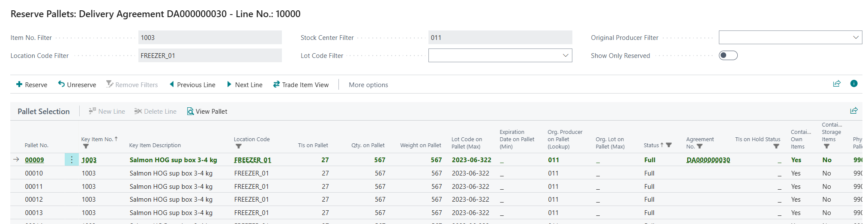868x224 pixels.
Task: Click the Unreserve undo arrow icon
Action: 62,84
